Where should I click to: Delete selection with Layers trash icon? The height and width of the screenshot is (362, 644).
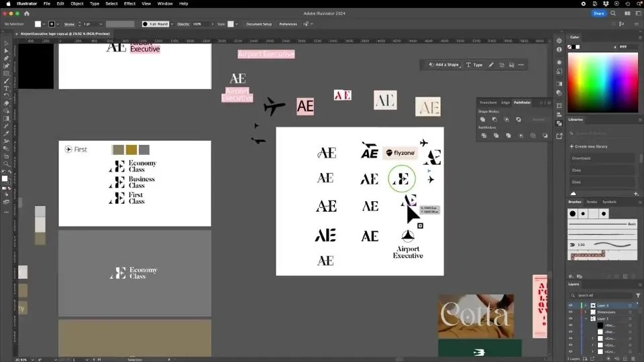tap(634, 359)
